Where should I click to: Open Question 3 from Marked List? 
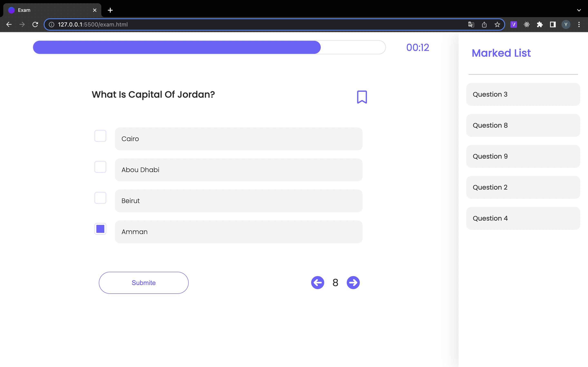[523, 94]
